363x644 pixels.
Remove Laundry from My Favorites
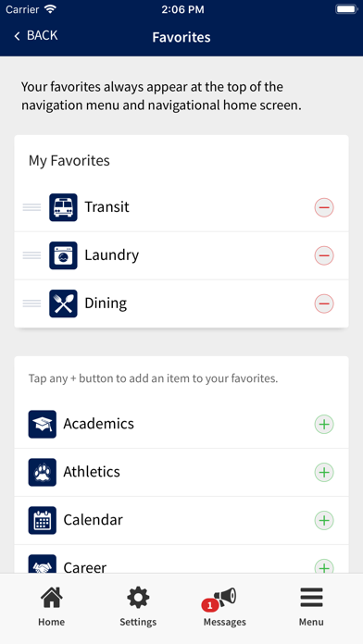click(x=324, y=255)
